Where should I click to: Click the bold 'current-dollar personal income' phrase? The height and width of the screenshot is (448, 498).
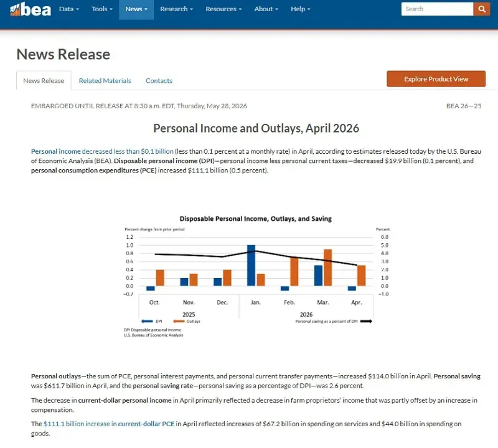pos(125,400)
